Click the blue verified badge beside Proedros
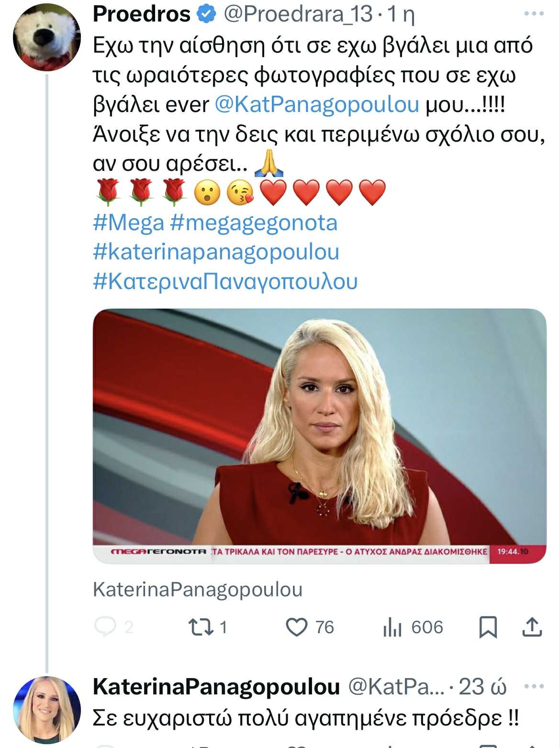 tap(206, 14)
